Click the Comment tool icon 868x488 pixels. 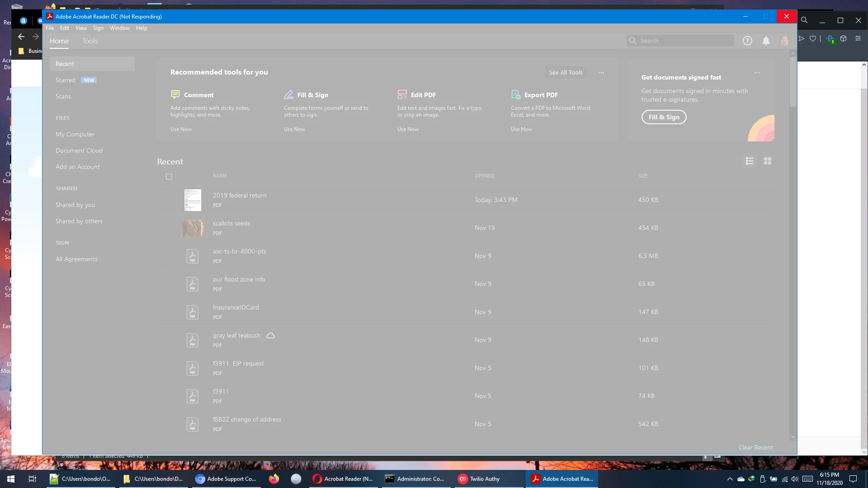pos(175,94)
